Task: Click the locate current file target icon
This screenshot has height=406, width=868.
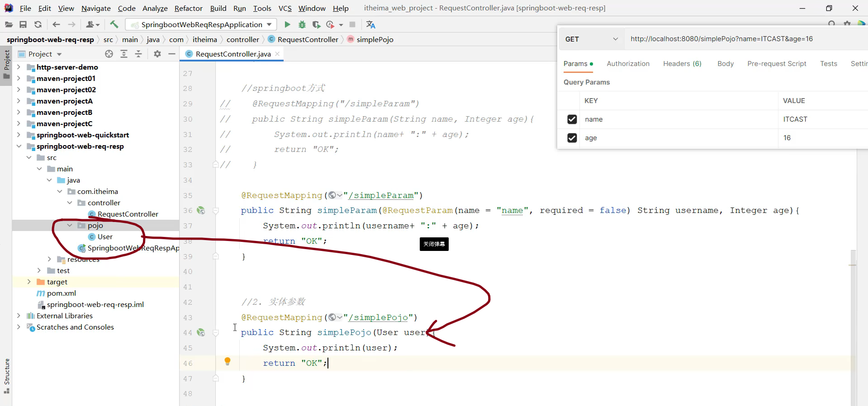Action: point(109,54)
